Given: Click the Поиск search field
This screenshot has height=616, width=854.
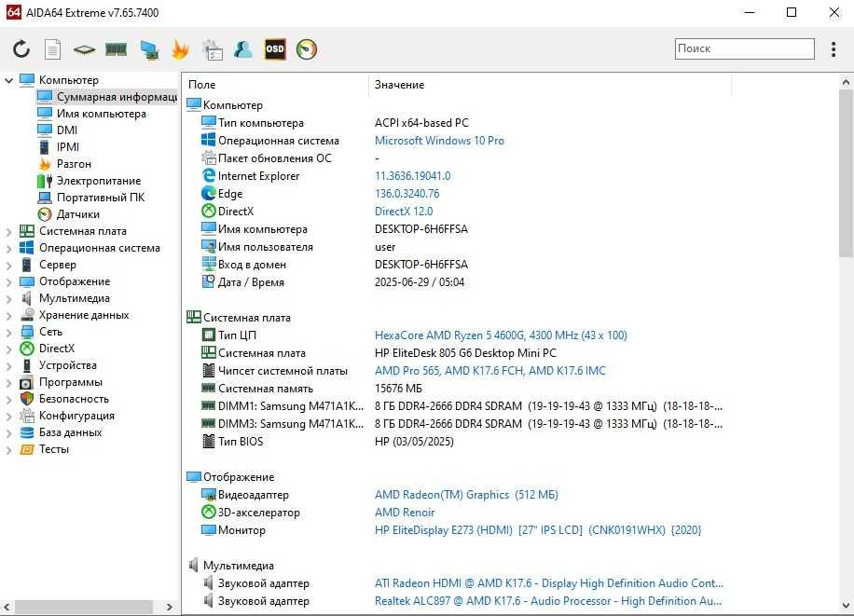Looking at the screenshot, I should click(x=745, y=48).
